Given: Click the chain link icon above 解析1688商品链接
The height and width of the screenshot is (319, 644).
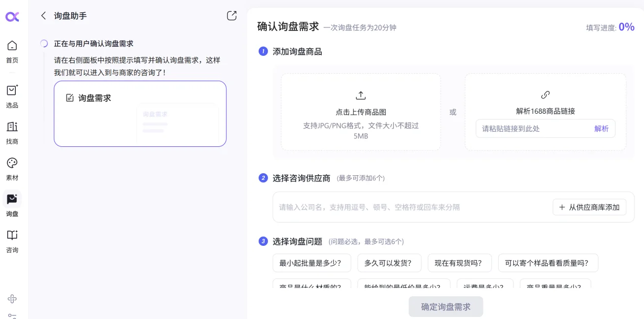Looking at the screenshot, I should pyautogui.click(x=545, y=94).
